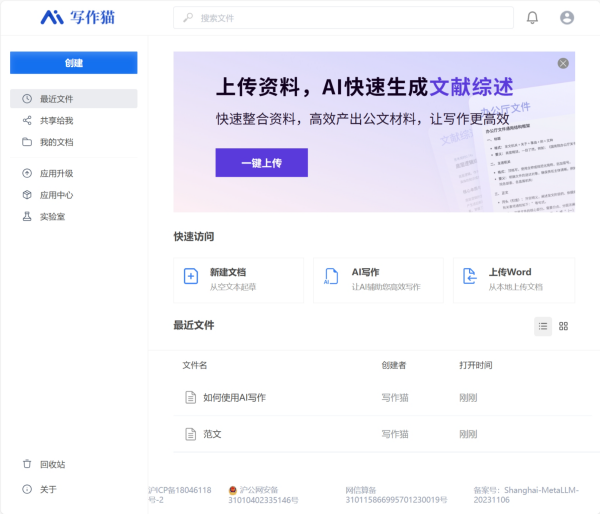Switch to list view

543,326
